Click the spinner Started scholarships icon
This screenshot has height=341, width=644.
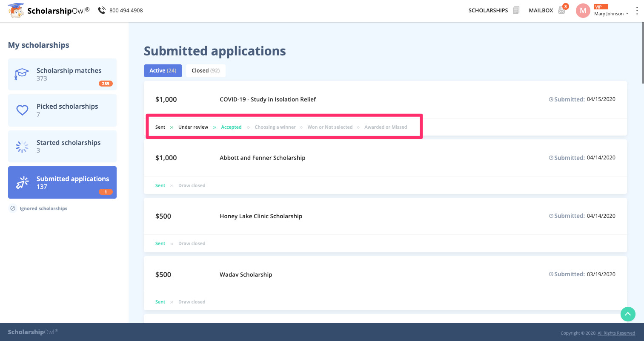pyautogui.click(x=22, y=146)
